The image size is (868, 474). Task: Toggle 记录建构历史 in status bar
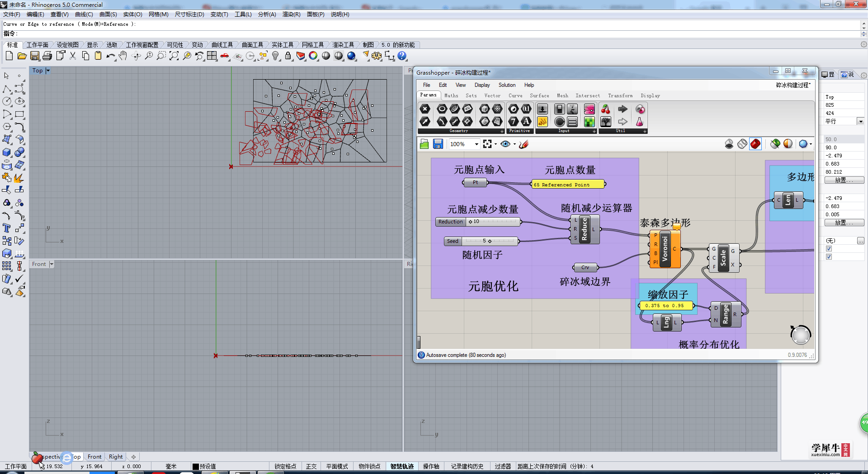coord(467,466)
